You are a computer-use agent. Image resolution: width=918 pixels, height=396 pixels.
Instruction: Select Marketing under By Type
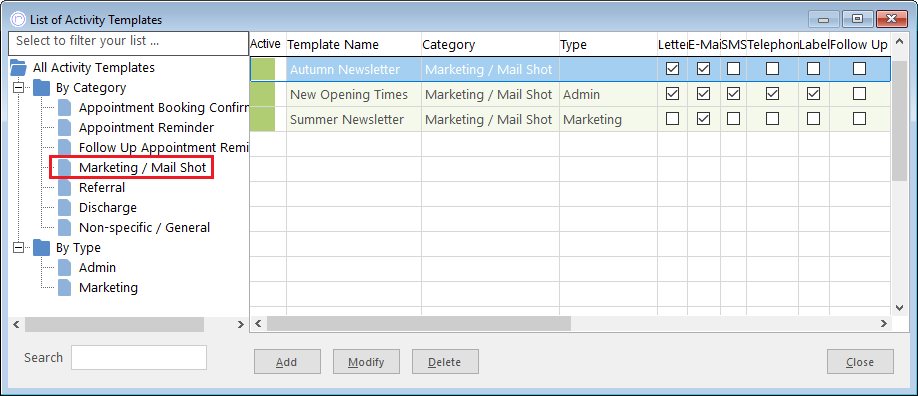tap(108, 288)
